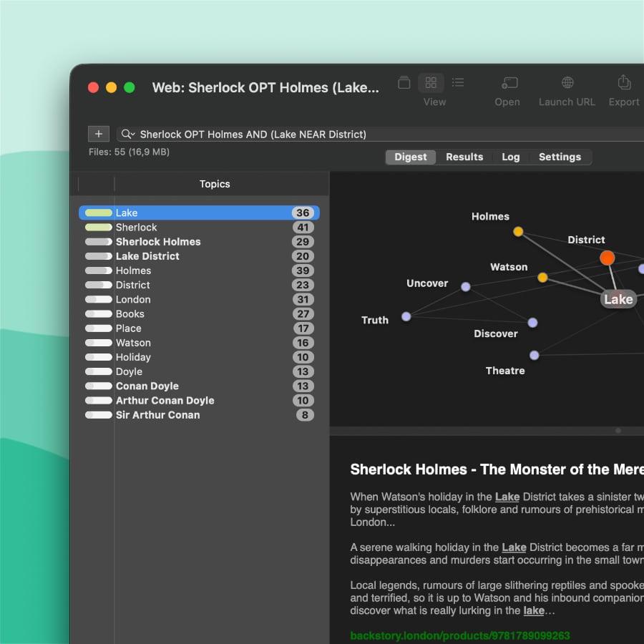Click the Conan Doyle topic row
The width and height of the screenshot is (644, 644).
click(x=199, y=386)
